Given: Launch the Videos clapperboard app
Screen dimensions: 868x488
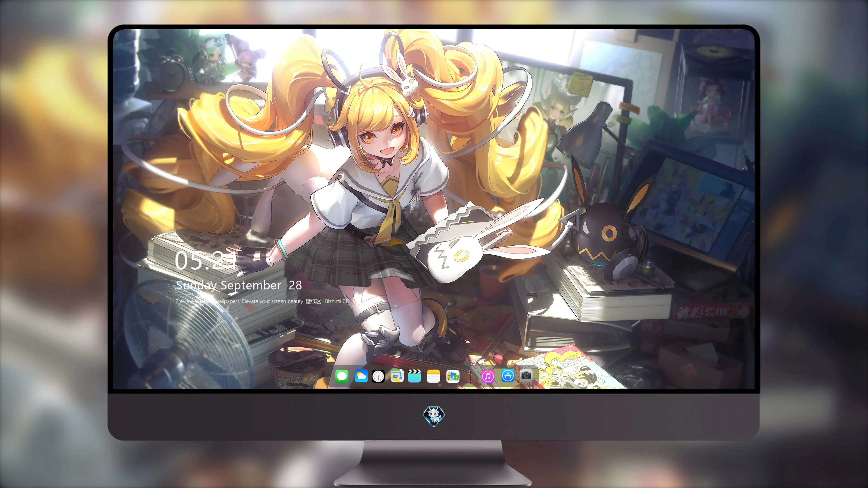Looking at the screenshot, I should click(415, 376).
